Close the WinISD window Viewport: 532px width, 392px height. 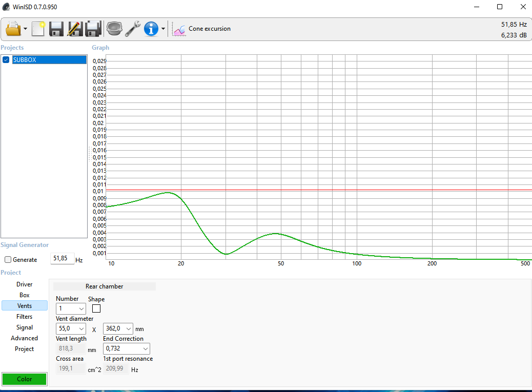[523, 7]
